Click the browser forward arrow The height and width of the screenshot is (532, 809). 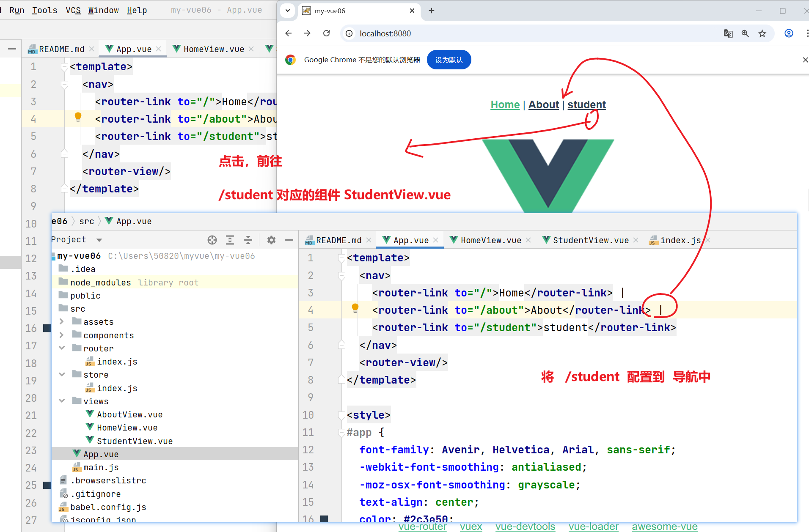pyautogui.click(x=308, y=33)
